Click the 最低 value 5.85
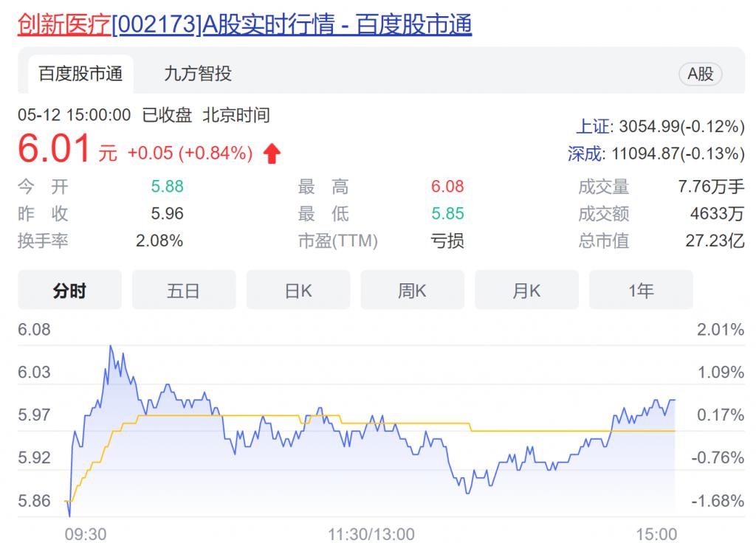 (x=447, y=213)
